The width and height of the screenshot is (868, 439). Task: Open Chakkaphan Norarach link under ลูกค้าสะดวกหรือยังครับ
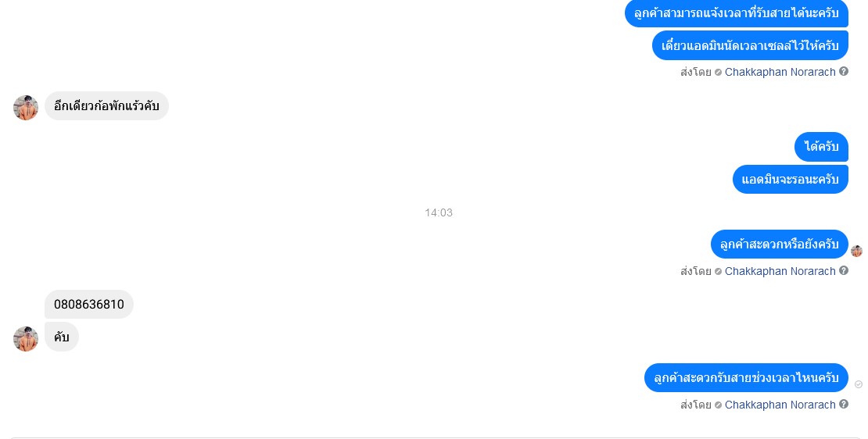780,272
